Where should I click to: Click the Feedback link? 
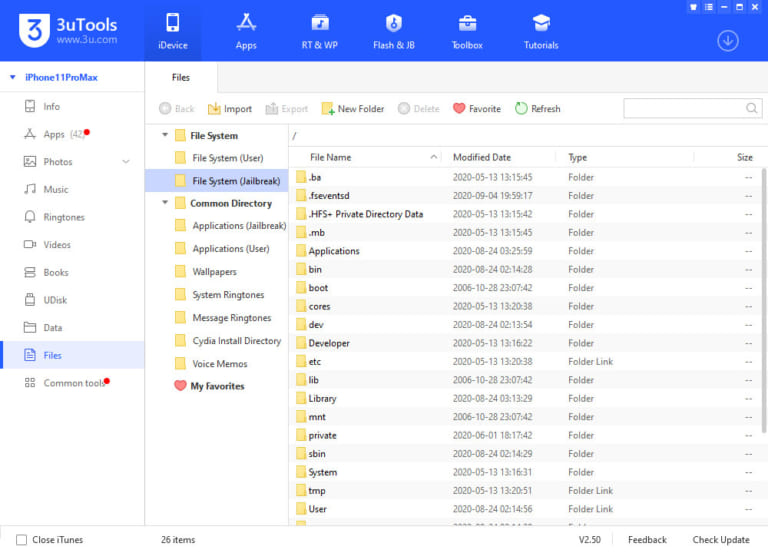click(647, 540)
